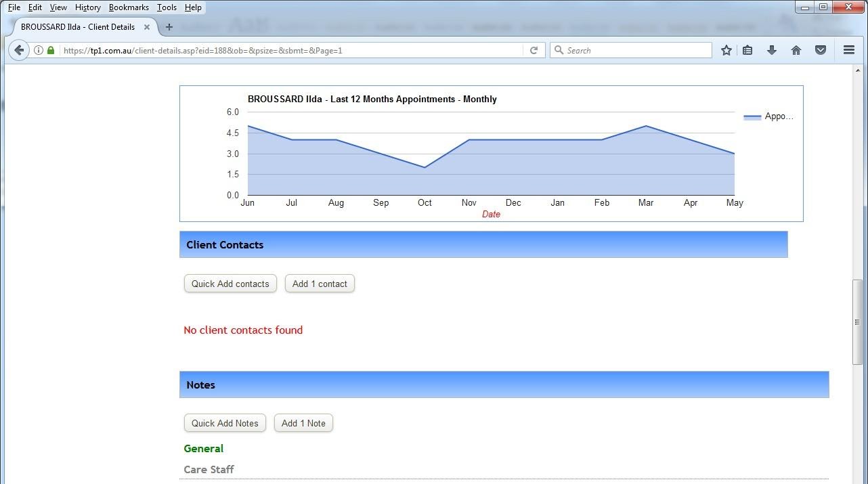The image size is (868, 484).
Task: Click the Quick Add contacts button
Action: [x=230, y=283]
